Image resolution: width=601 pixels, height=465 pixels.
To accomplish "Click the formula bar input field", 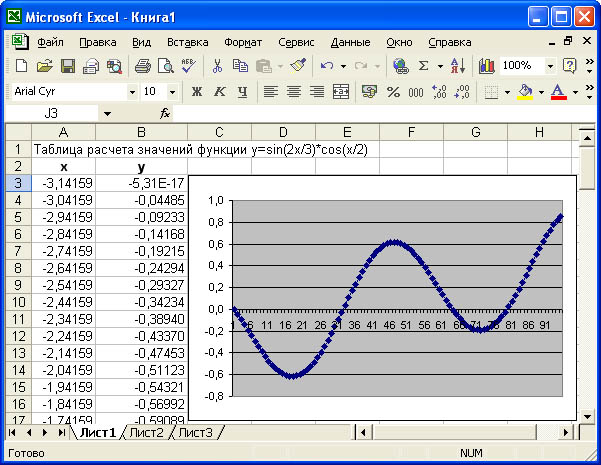I will pos(383,113).
